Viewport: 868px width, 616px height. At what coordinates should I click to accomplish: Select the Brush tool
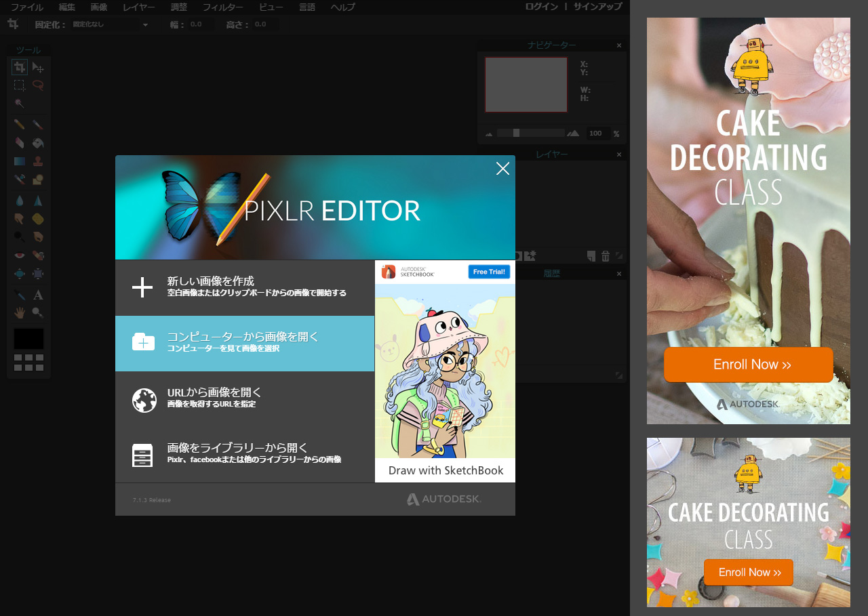click(38, 125)
